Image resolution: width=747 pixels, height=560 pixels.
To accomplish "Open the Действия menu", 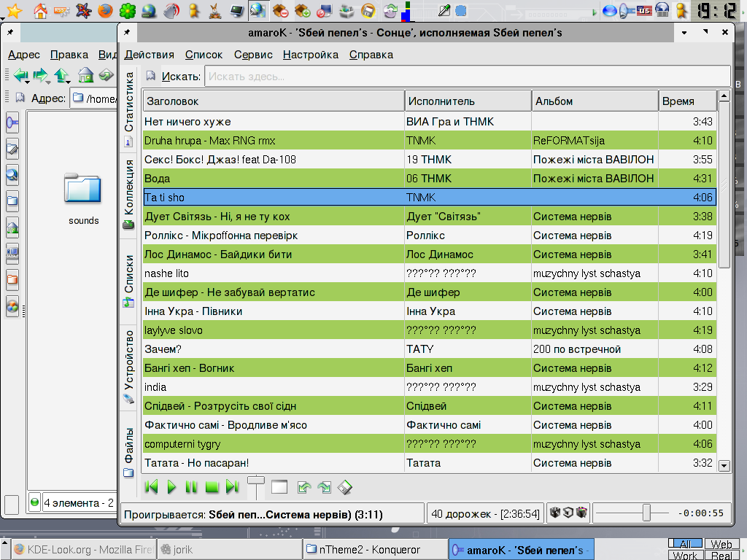I will pos(149,55).
